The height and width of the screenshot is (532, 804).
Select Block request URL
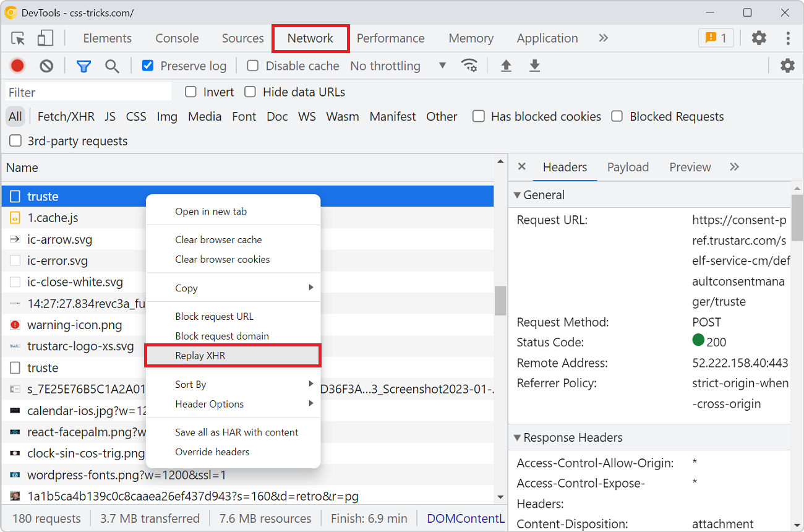[x=233, y=316]
